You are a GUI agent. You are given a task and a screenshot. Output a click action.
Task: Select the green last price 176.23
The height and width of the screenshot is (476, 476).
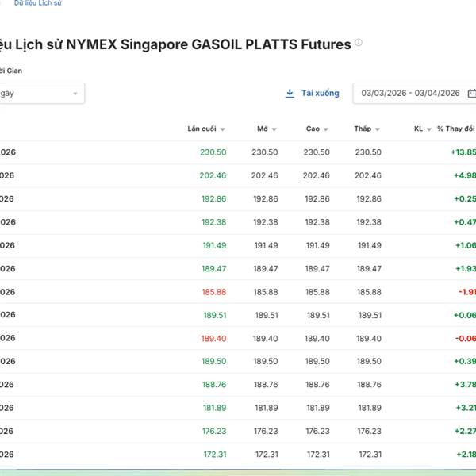214,431
